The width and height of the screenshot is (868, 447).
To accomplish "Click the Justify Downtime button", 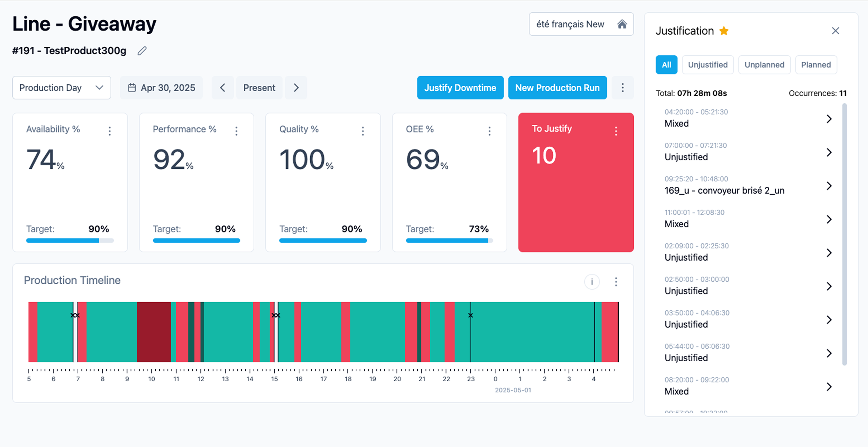I will 460,88.
